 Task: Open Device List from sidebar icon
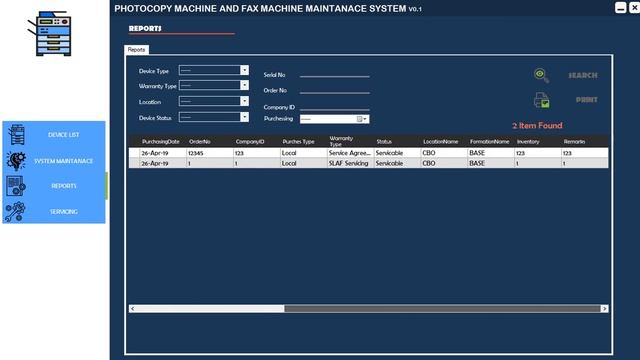click(x=17, y=134)
